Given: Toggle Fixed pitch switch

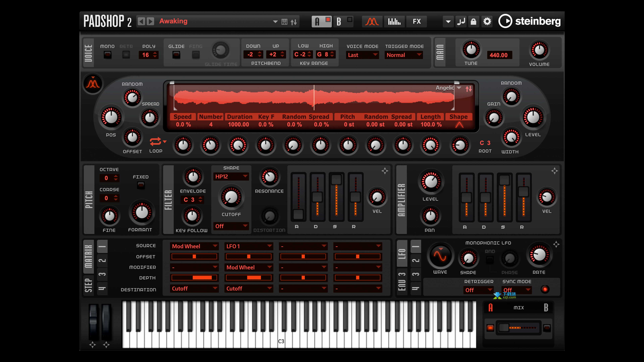Looking at the screenshot, I should click(x=141, y=185).
